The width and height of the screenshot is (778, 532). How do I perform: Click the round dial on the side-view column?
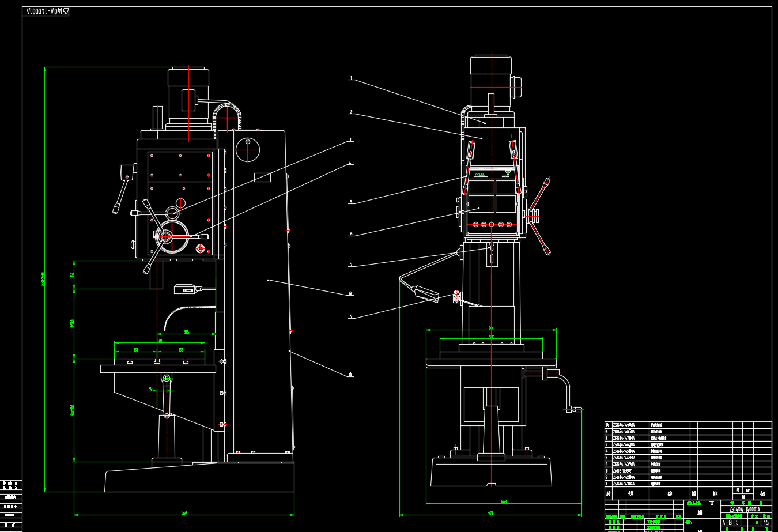248,150
